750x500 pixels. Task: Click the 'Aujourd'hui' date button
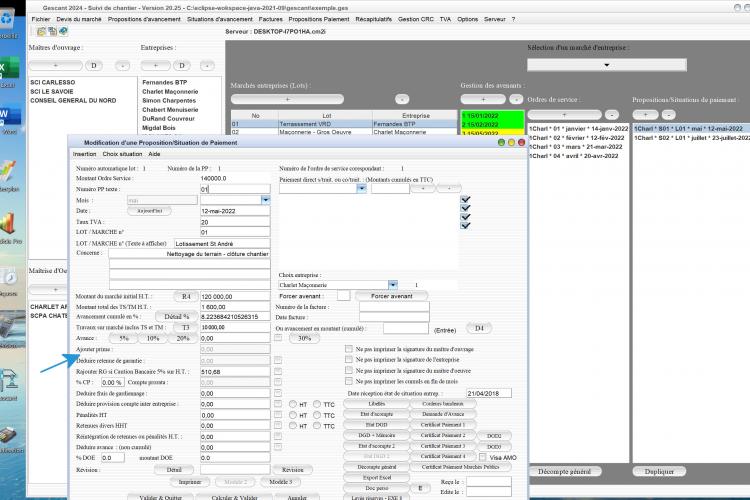149,211
